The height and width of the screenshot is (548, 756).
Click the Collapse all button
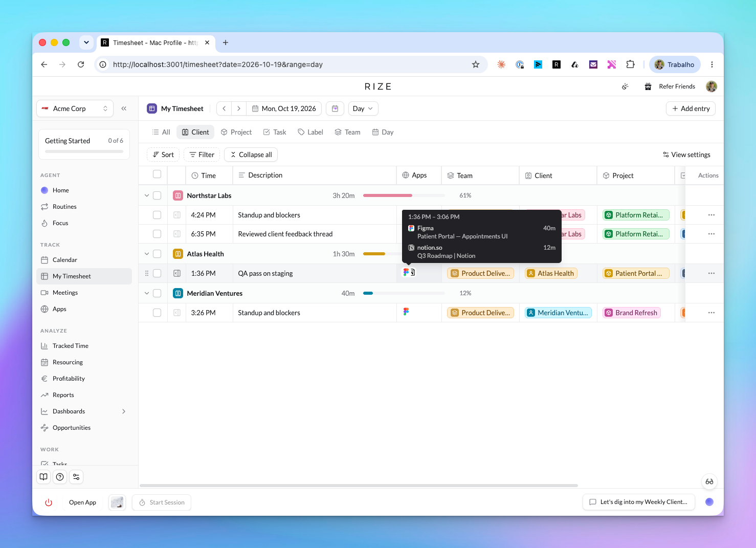[251, 155]
